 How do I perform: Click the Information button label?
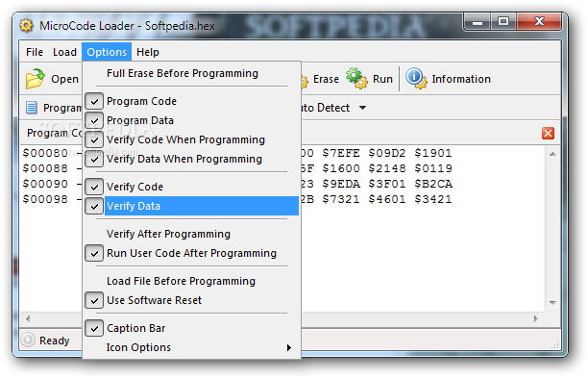(x=461, y=79)
